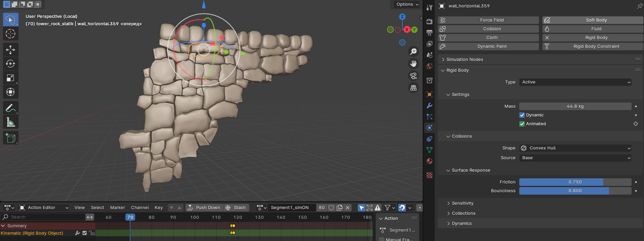Open the Modifiers properties tab

[429, 106]
